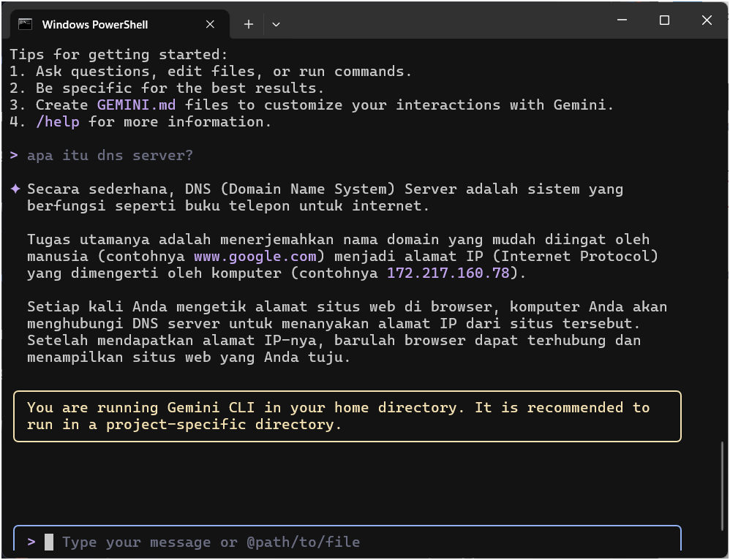Click the home directory warning box
The height and width of the screenshot is (560, 730).
(x=347, y=416)
